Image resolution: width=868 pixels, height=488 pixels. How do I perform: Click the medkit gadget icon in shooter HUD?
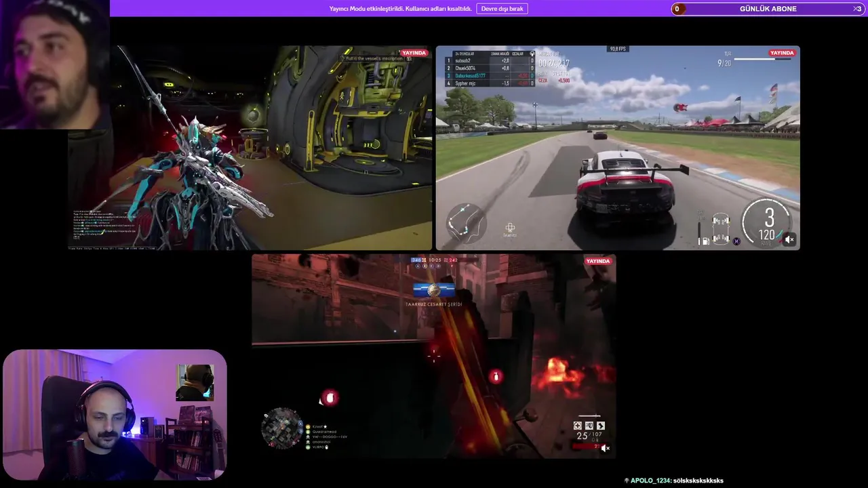click(x=577, y=426)
